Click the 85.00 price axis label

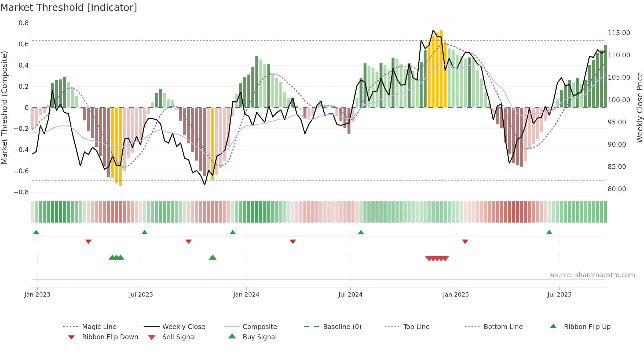click(x=617, y=167)
